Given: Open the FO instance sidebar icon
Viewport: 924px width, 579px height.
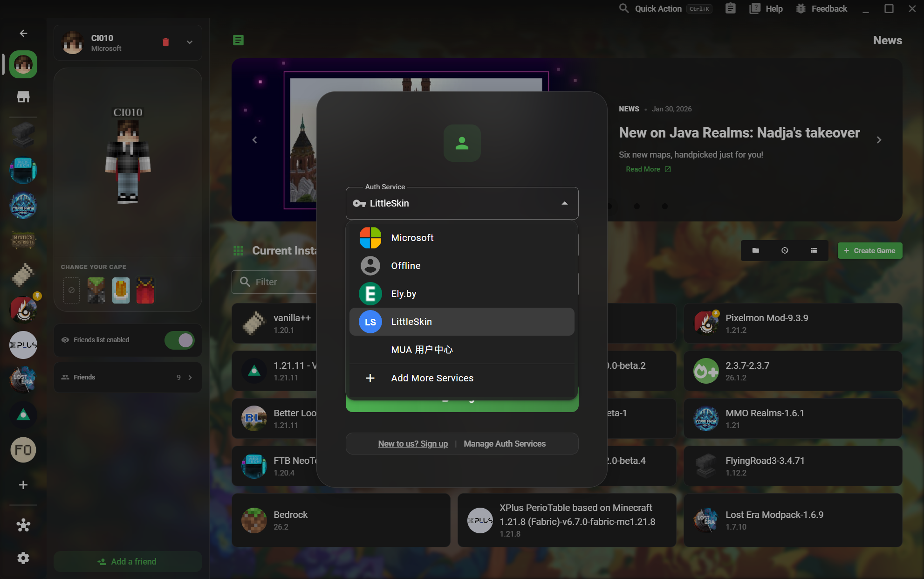Looking at the screenshot, I should tap(23, 450).
